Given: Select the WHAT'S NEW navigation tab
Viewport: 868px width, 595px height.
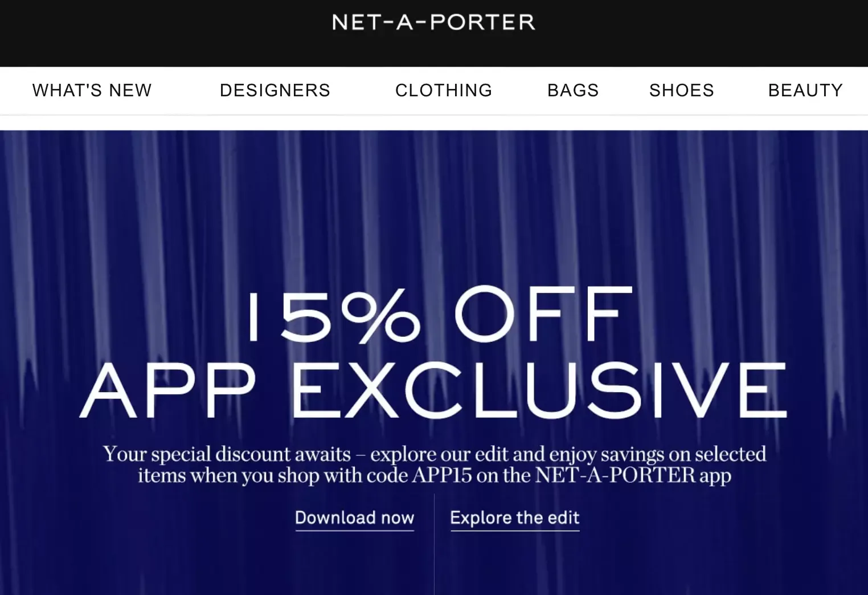Looking at the screenshot, I should [92, 90].
